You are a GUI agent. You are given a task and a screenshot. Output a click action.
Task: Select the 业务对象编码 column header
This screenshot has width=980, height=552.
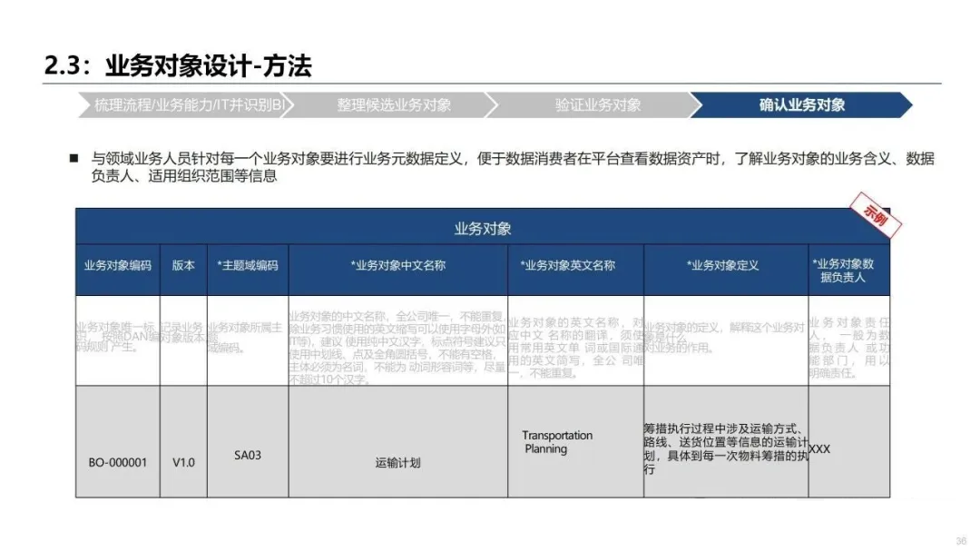click(x=118, y=266)
